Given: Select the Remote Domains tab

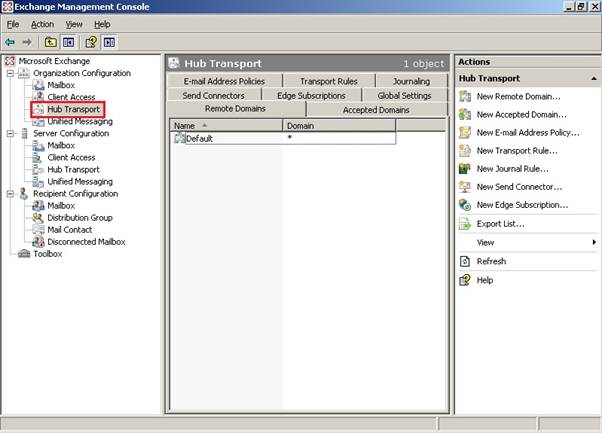Looking at the screenshot, I should coord(235,109).
